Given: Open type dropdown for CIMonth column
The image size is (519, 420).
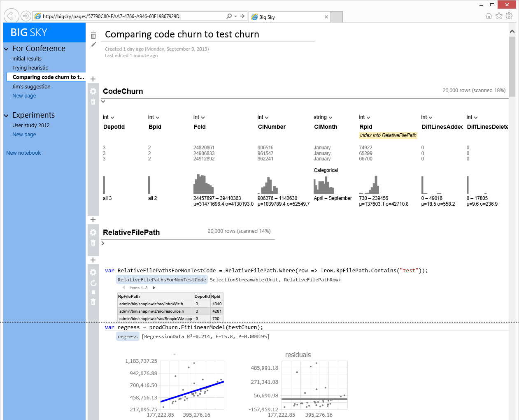Looking at the screenshot, I should [x=330, y=118].
